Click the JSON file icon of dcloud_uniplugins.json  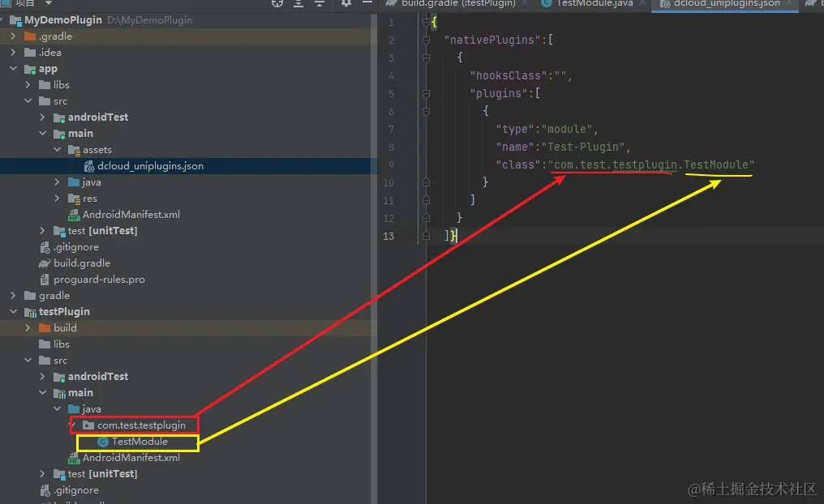tap(89, 166)
